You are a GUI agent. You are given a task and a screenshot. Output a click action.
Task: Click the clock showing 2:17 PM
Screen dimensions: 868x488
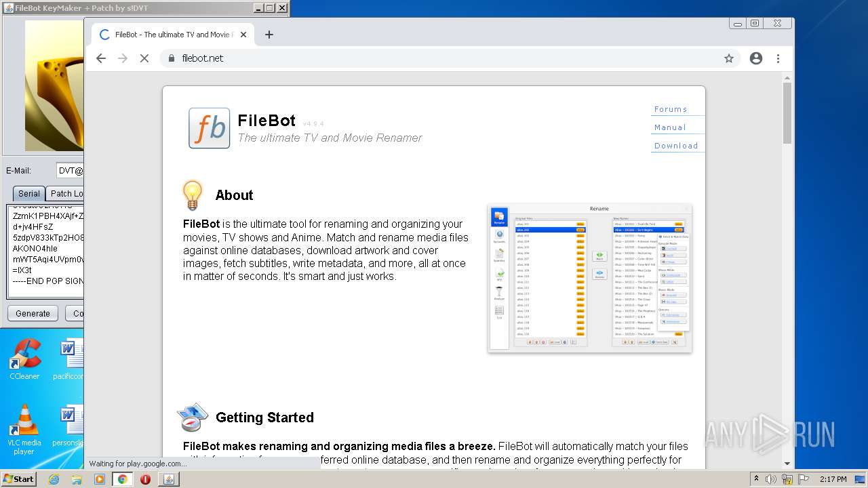click(833, 479)
